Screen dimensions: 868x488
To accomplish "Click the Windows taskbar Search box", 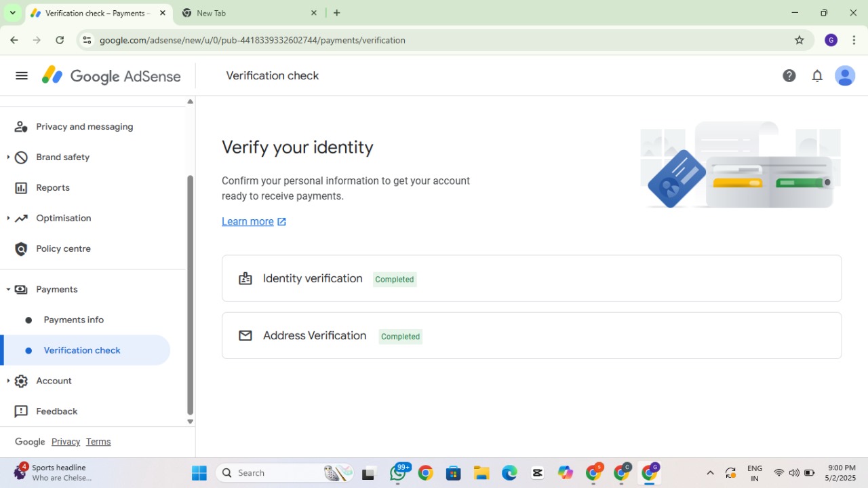I will [285, 473].
